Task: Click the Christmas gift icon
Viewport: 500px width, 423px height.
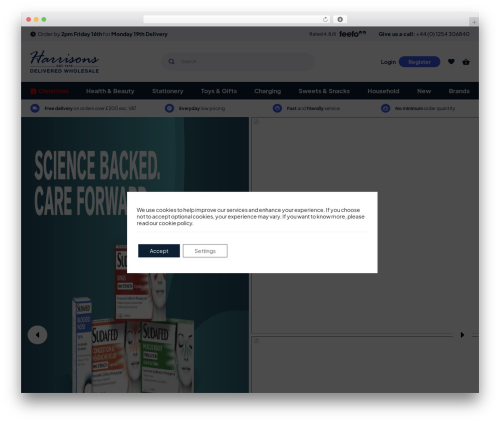Action: [33, 91]
